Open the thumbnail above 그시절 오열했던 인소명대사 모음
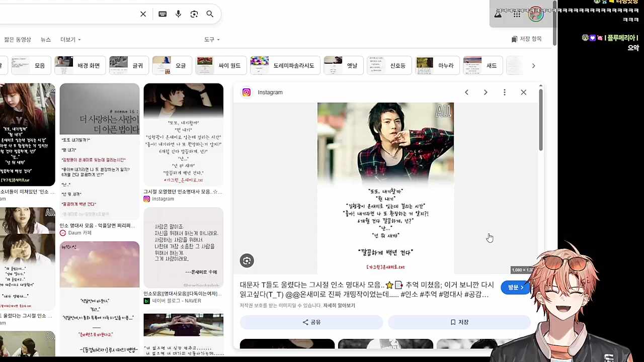Image resolution: width=644 pixels, height=362 pixels. tap(183, 134)
